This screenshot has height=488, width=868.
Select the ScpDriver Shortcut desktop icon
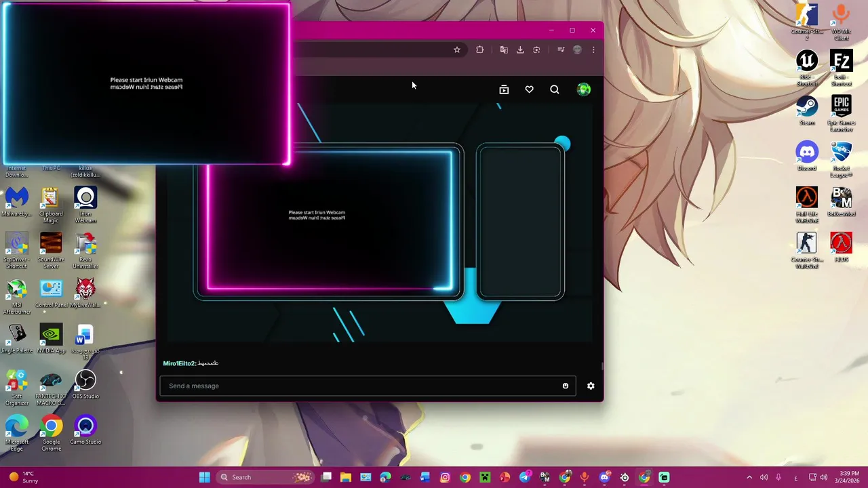point(17,251)
